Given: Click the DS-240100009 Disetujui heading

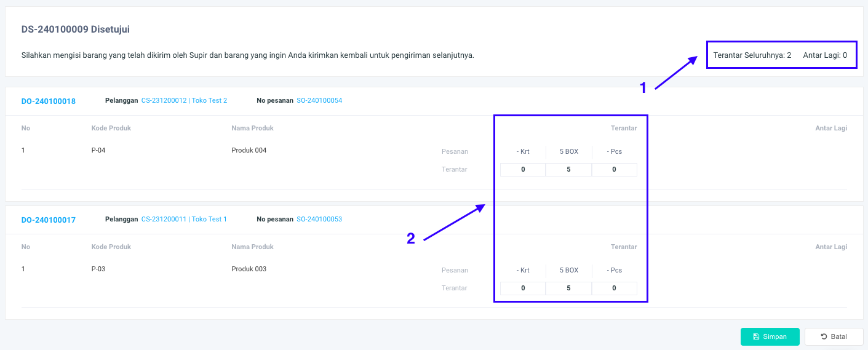Looking at the screenshot, I should coord(75,29).
